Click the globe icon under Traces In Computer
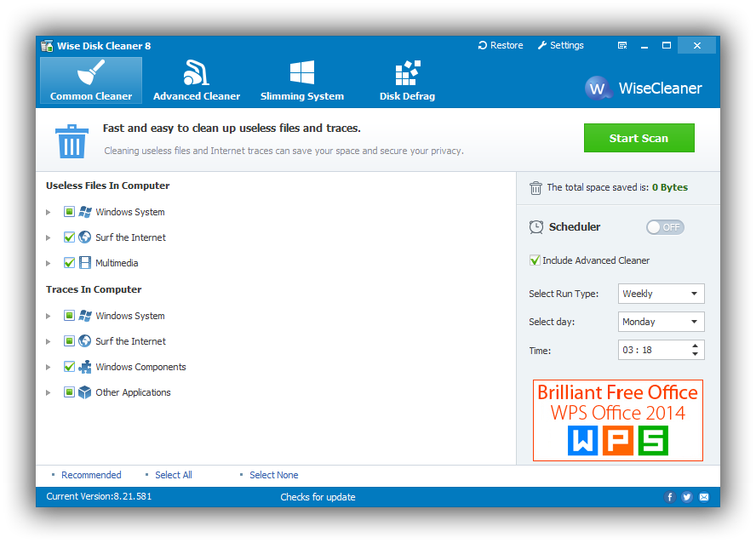The image size is (756, 543). click(x=85, y=341)
